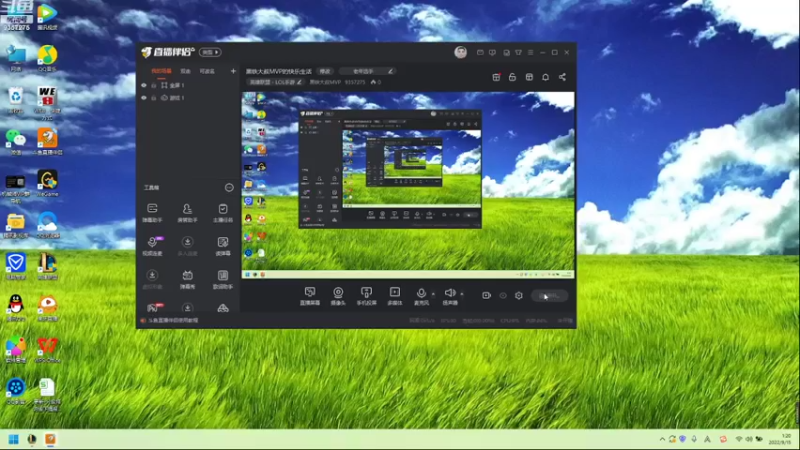Hide the 游戏1 source with its eye icon
The image size is (800, 450).
click(144, 97)
